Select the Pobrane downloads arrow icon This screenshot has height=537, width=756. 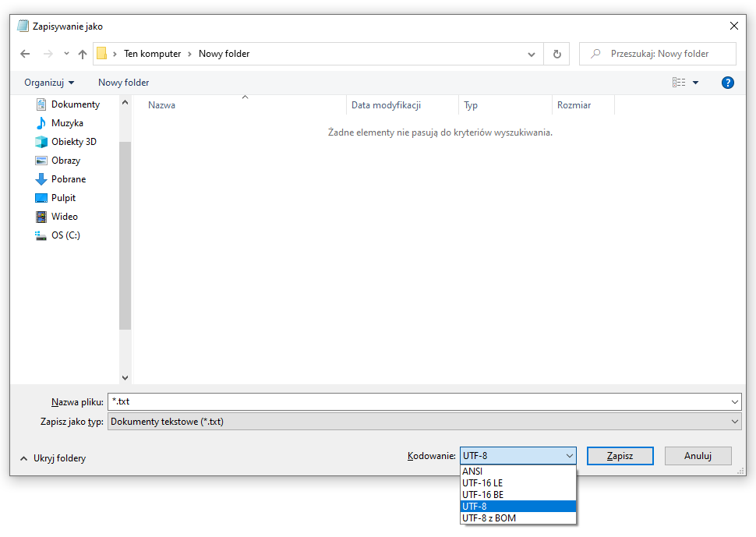pos(41,178)
